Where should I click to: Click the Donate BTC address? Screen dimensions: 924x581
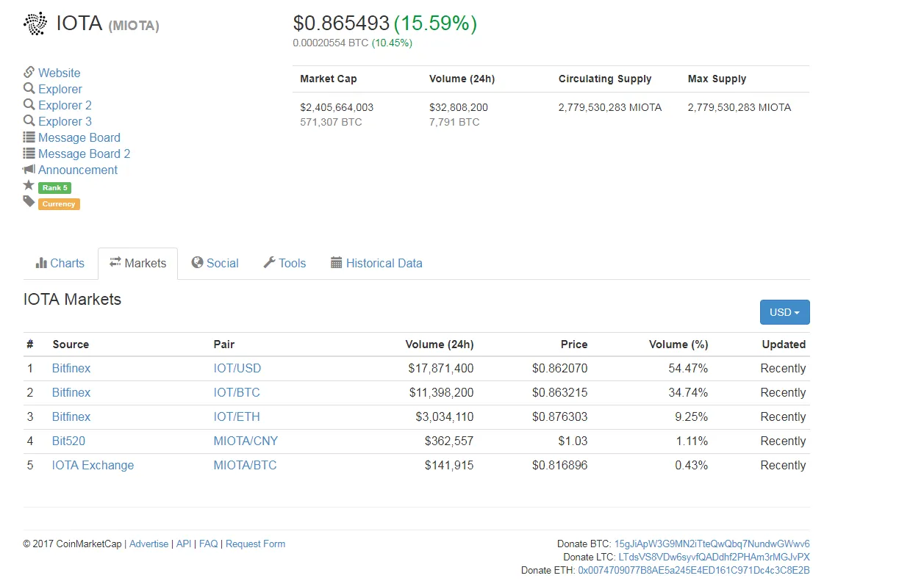click(x=712, y=544)
